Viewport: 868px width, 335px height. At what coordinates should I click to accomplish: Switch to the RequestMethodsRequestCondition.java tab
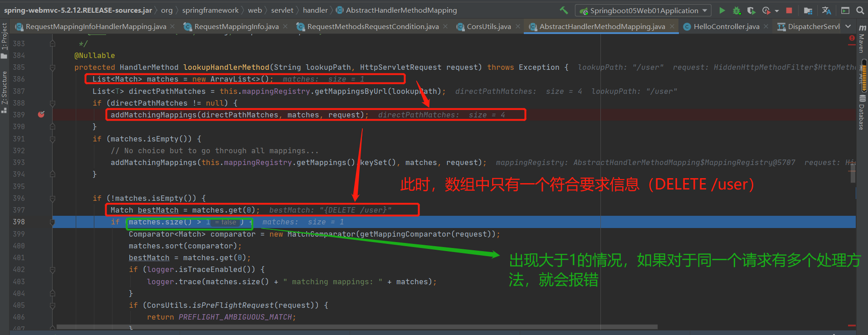[x=373, y=27]
